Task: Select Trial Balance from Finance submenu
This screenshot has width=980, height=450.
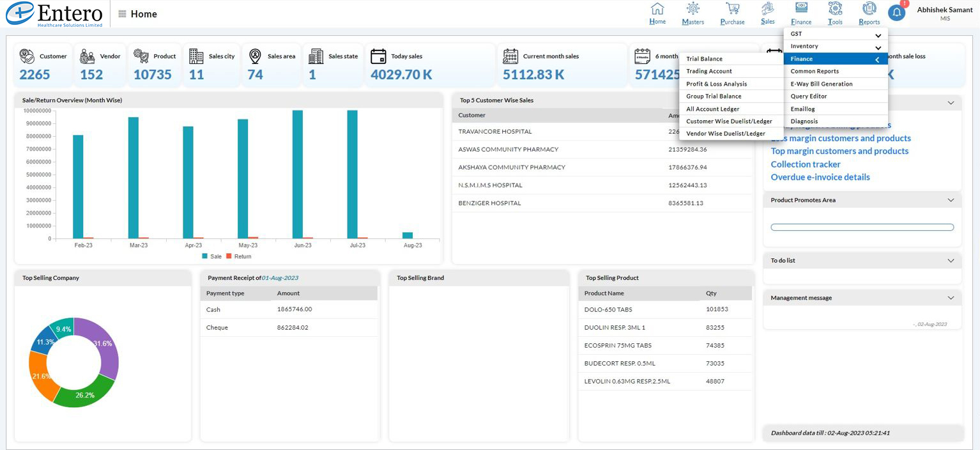Action: click(704, 59)
